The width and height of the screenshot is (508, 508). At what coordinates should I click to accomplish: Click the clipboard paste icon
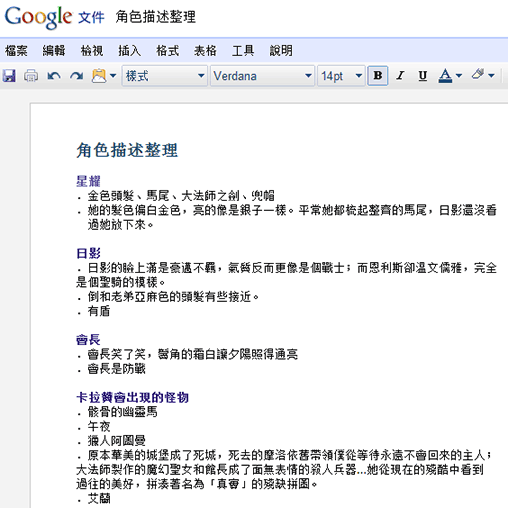99,76
